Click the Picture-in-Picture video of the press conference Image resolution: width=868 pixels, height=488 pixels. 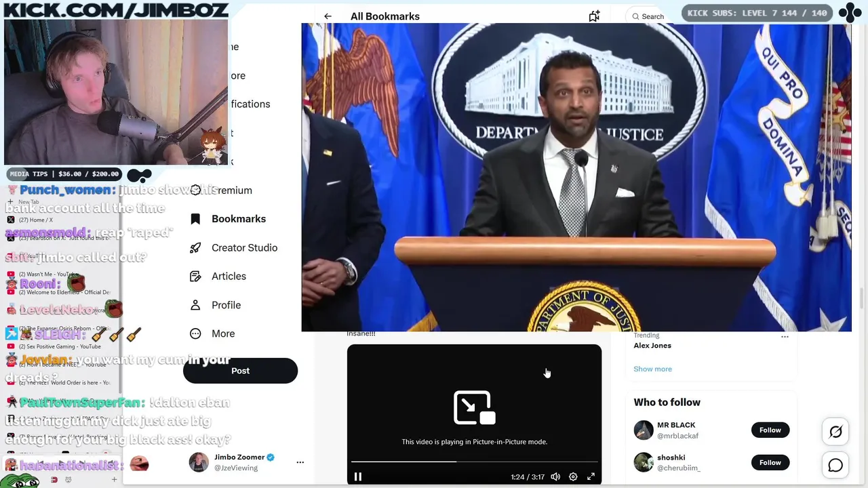576,178
